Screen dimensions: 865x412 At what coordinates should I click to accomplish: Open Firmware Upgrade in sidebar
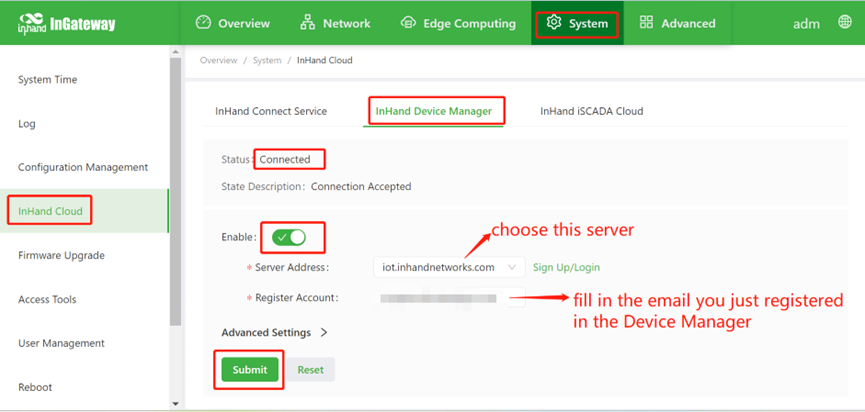pyautogui.click(x=61, y=255)
